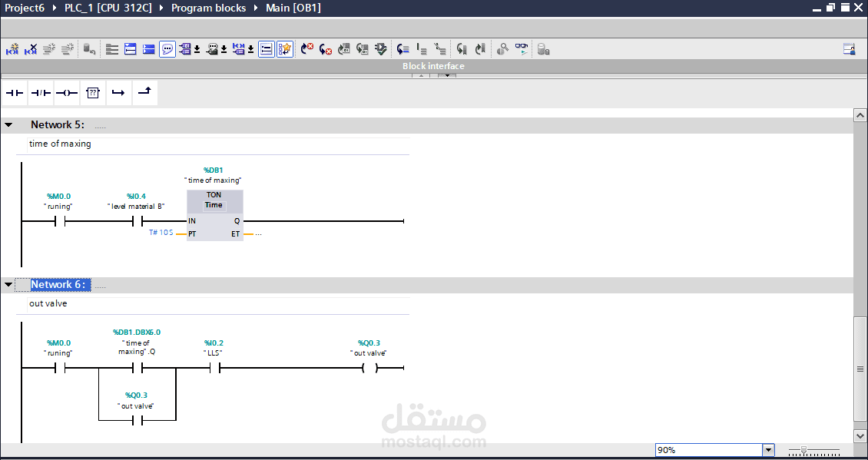The height and width of the screenshot is (460, 868).
Task: Go to the next error
Action: point(326,49)
